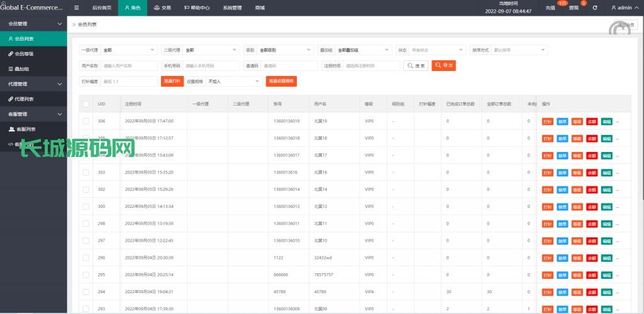Select the checkbox for UID 302 row
Image resolution: width=644 pixels, height=314 pixels.
[86, 189]
